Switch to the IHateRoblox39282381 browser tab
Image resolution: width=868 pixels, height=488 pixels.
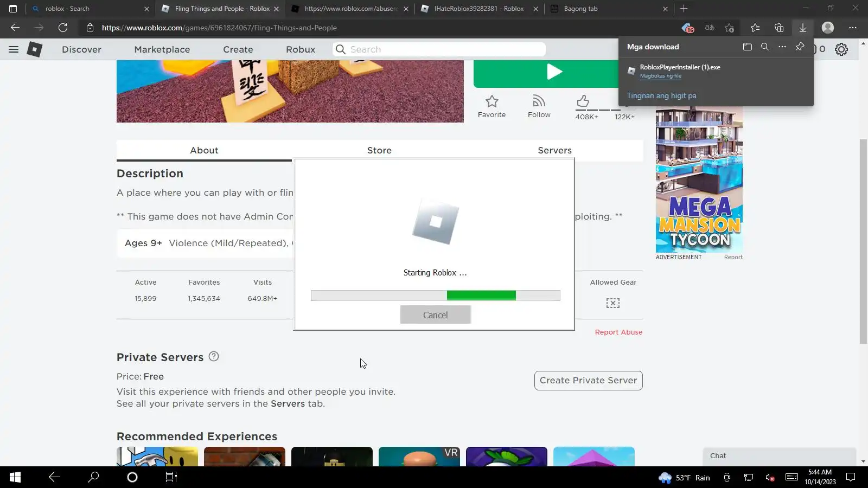pyautogui.click(x=479, y=9)
